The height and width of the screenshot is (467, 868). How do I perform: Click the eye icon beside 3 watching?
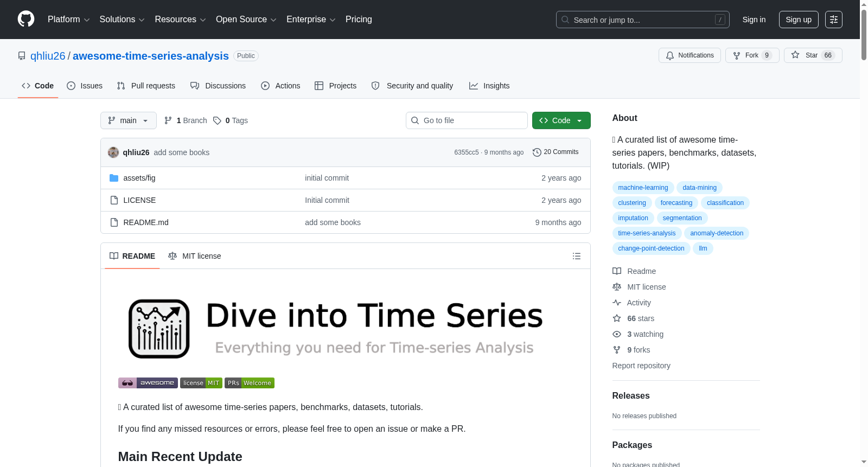(x=617, y=334)
